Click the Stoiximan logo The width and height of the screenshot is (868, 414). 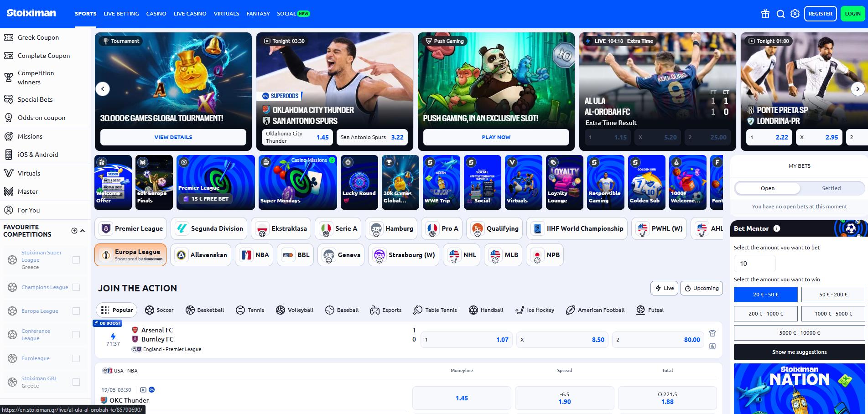point(31,13)
